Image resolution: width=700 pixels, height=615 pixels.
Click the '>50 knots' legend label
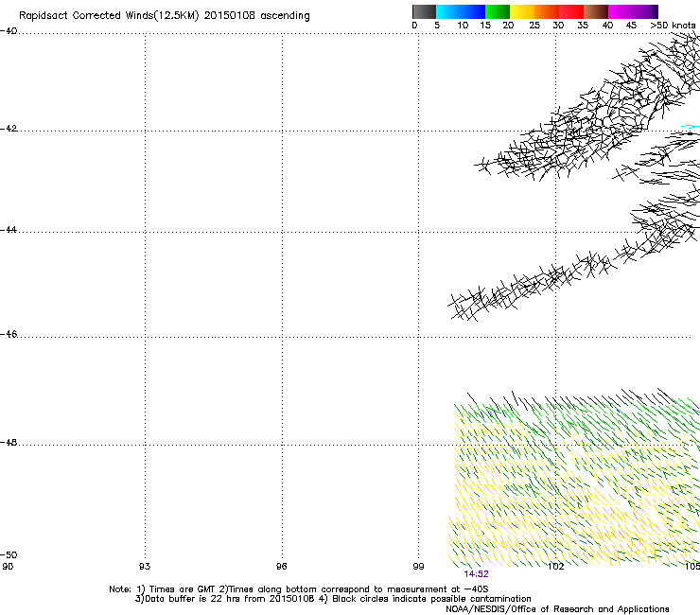(x=673, y=26)
